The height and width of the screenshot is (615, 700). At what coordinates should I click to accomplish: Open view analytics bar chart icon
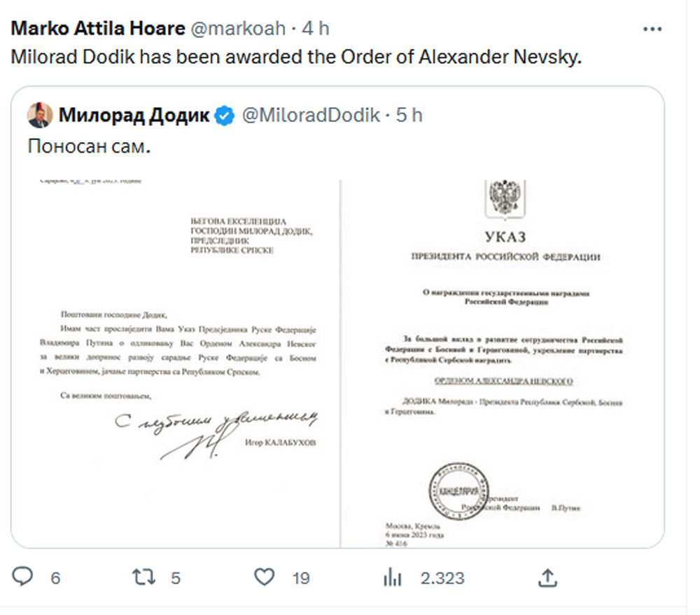[x=393, y=577]
